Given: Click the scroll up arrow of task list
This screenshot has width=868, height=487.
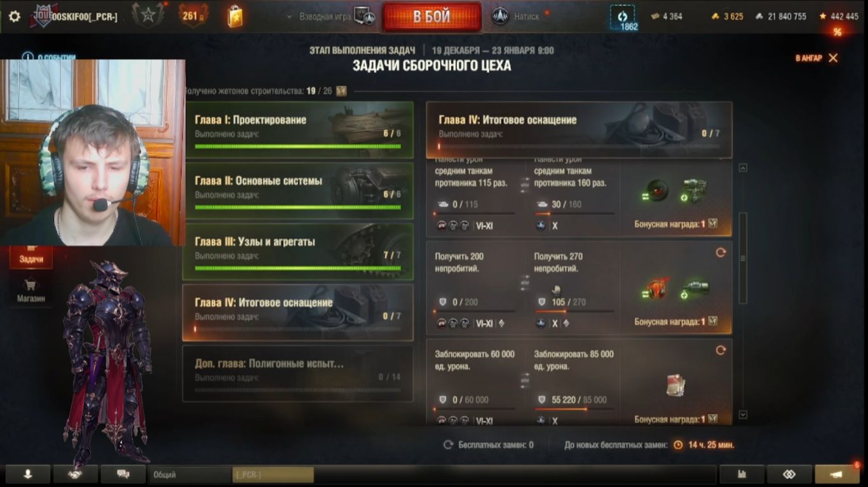Looking at the screenshot, I should click(743, 168).
